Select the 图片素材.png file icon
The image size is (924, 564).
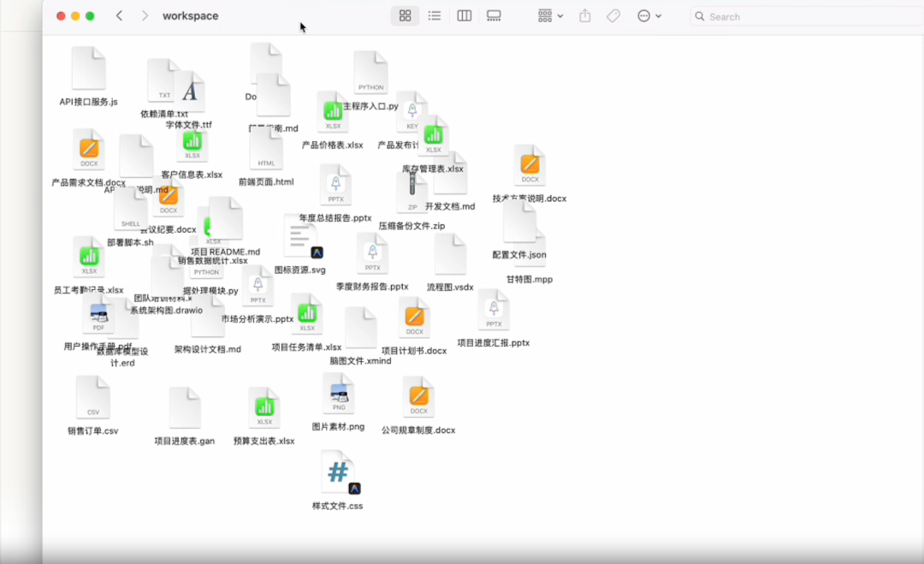[x=338, y=395]
